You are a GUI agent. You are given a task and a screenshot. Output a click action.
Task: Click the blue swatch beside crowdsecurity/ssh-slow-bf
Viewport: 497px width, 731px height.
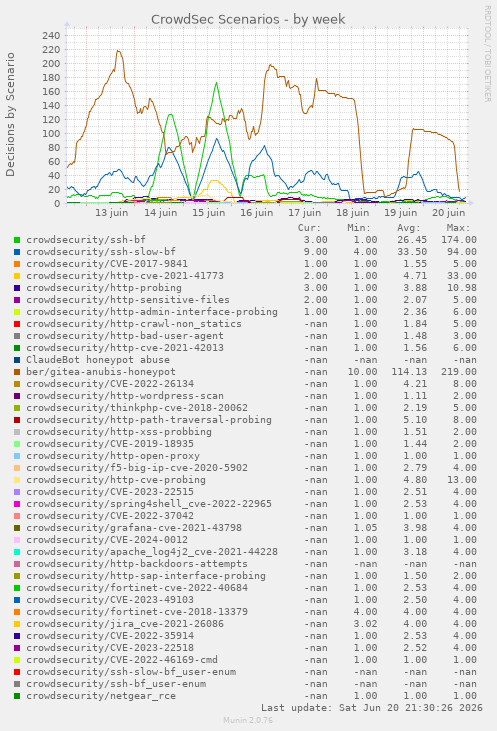pos(17,252)
